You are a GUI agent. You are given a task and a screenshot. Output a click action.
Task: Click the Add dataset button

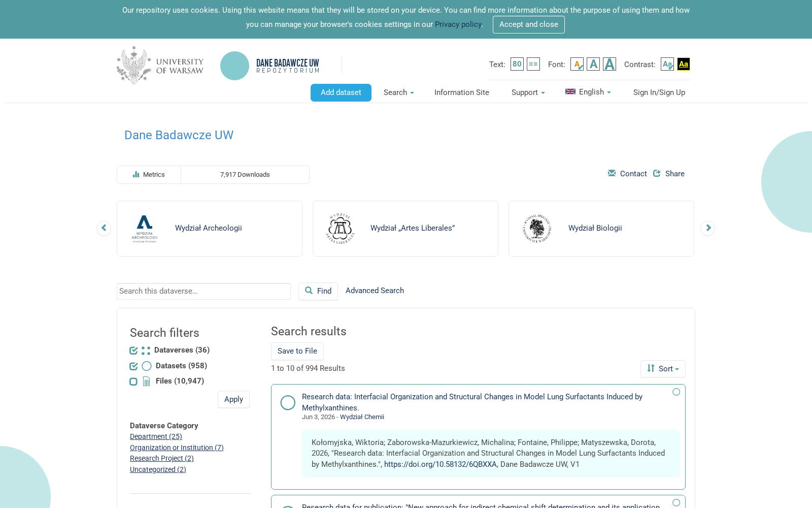tap(341, 92)
